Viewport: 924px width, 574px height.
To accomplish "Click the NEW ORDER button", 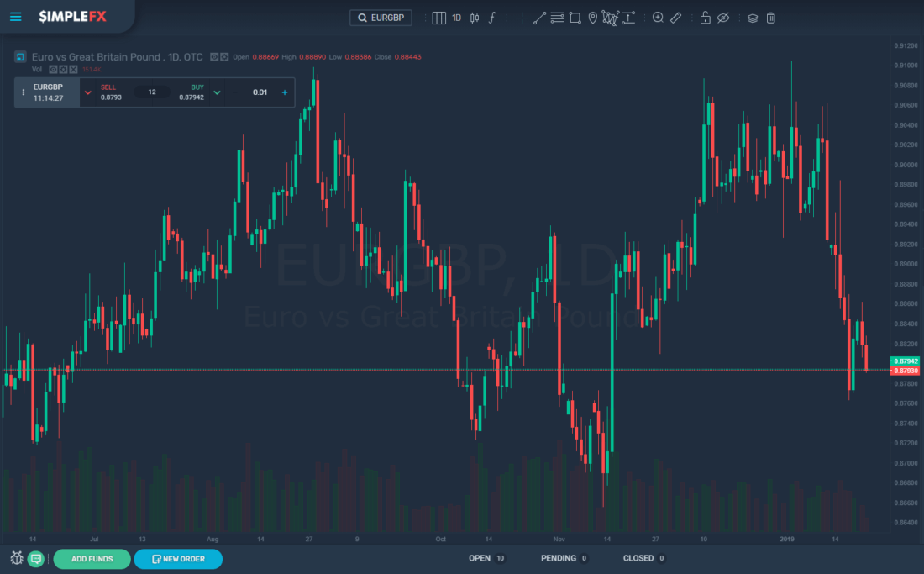I will pos(178,558).
